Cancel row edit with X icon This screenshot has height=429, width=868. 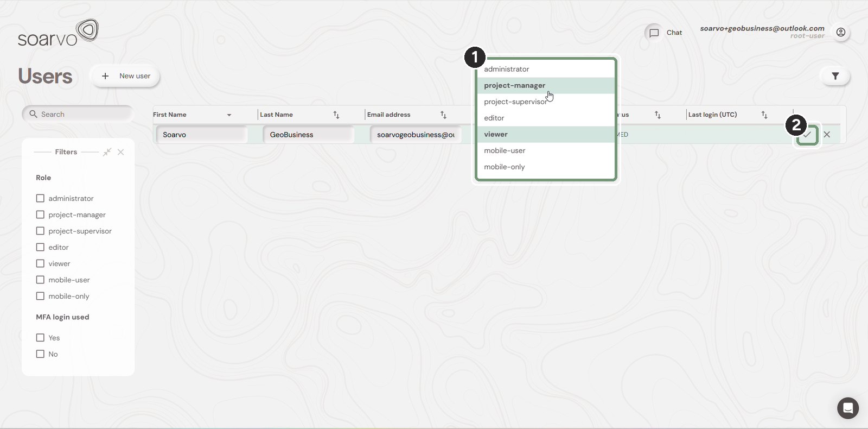pos(827,135)
